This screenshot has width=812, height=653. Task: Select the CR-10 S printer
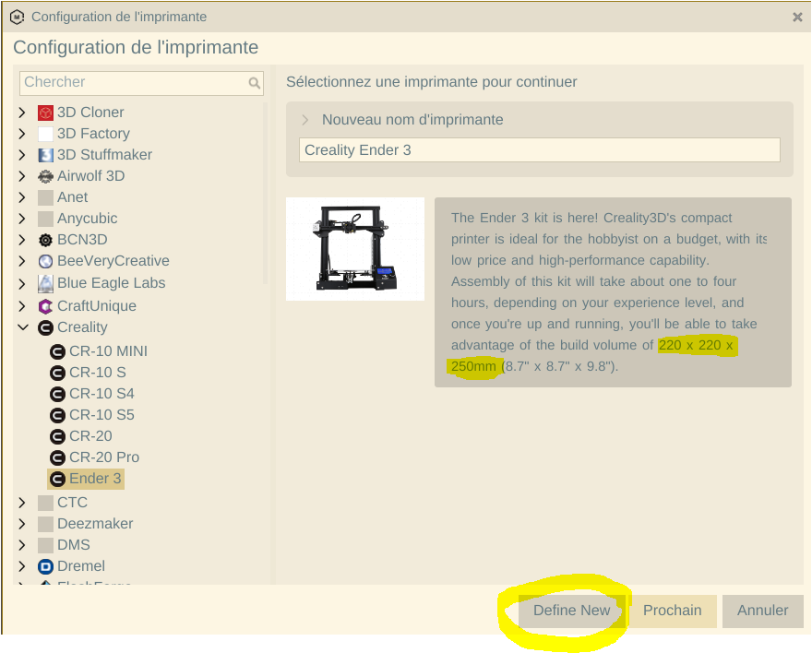pyautogui.click(x=98, y=373)
